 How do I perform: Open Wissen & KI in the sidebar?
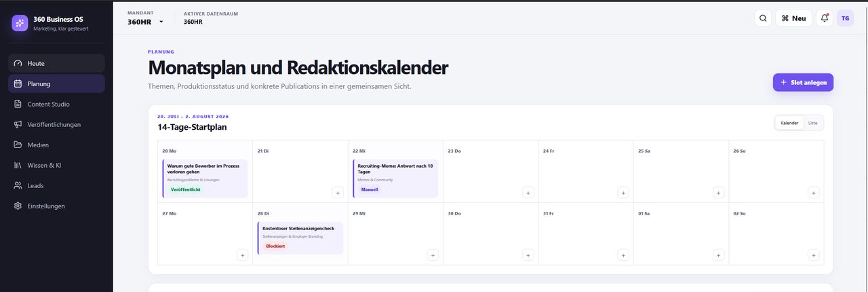tap(56, 165)
